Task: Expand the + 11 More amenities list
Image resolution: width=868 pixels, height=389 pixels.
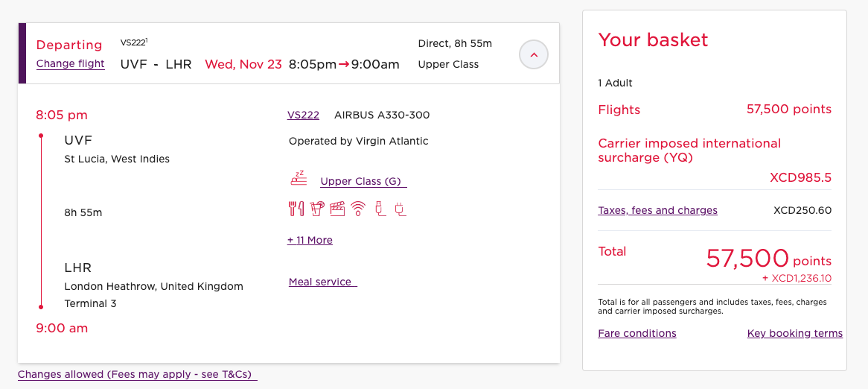Action: pyautogui.click(x=310, y=240)
